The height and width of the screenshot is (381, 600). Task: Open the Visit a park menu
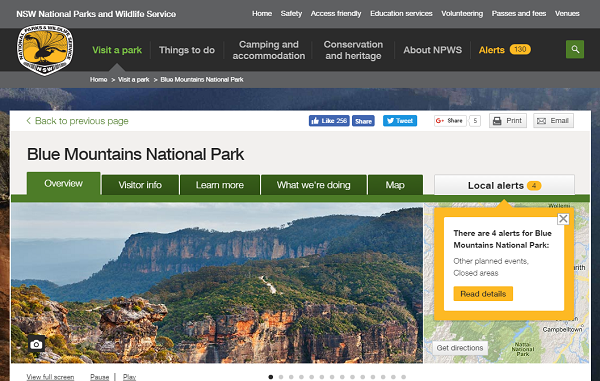[117, 50]
